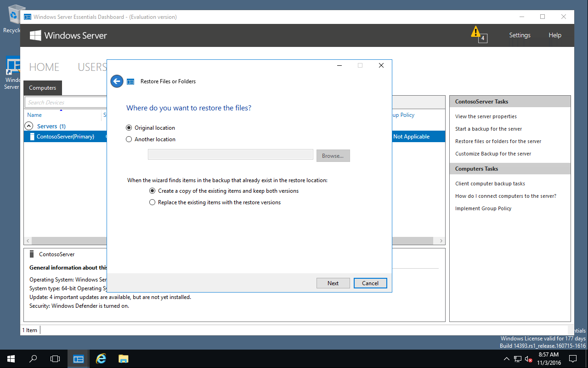Sort by the Name column header
Screen dimensions: 588x368
(x=34, y=115)
